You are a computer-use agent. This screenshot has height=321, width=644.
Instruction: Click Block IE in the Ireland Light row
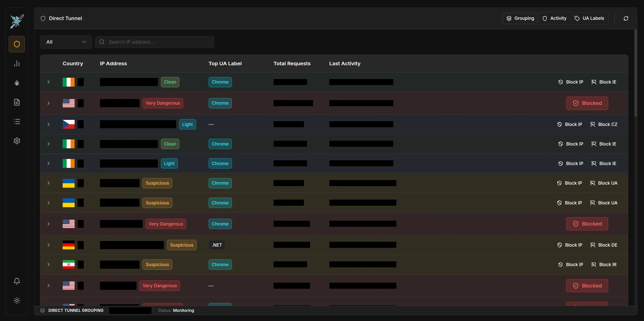pyautogui.click(x=604, y=163)
